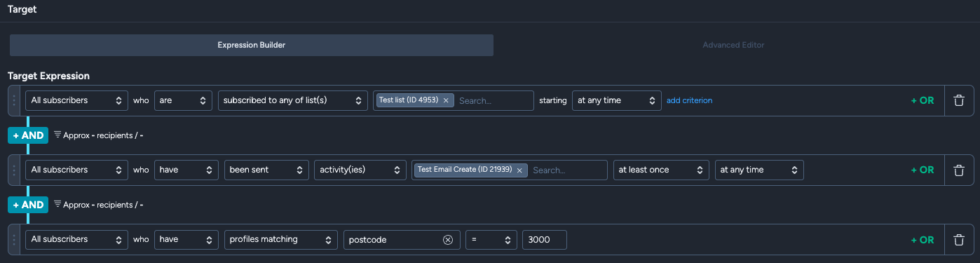The image size is (980, 263).
Task: Delete the postcode profile criterion row
Action: tap(958, 239)
